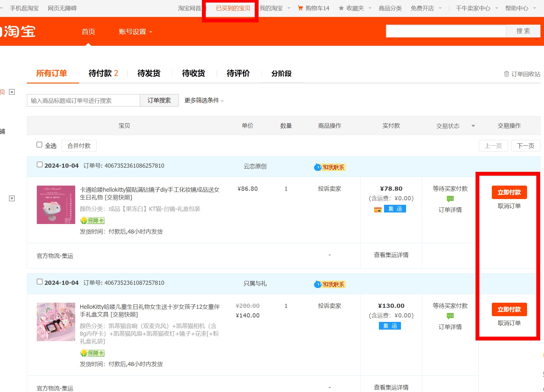Switch to the 待评价 tab

click(x=238, y=73)
